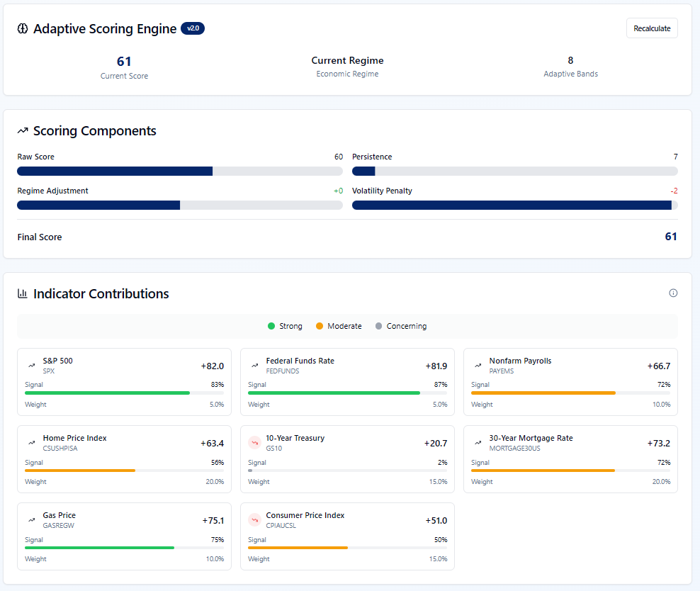Click the down-trend icon on 10-Year Treasury card
Viewport: 700px width, 591px height.
click(255, 443)
